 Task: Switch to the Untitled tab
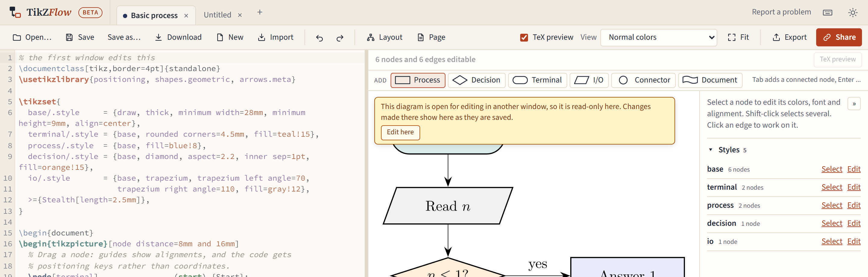tap(217, 15)
